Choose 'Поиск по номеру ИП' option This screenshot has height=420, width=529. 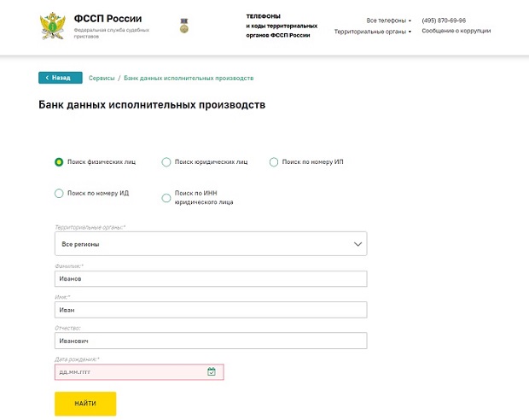[274, 161]
